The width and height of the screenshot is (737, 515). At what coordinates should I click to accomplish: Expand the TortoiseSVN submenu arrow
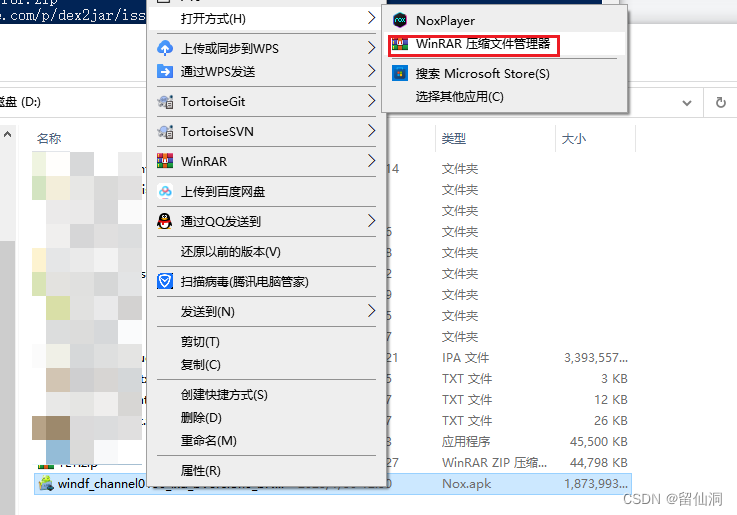coord(371,131)
